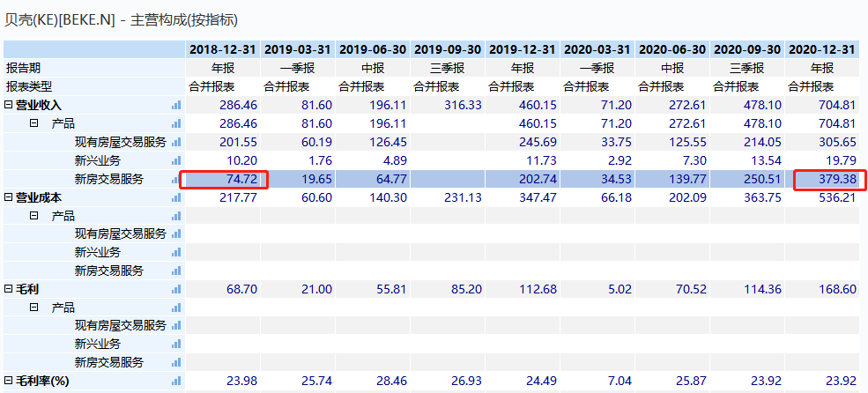The height and width of the screenshot is (393, 868).
Task: Click chart icon in 营业收入 row
Action: 176,105
